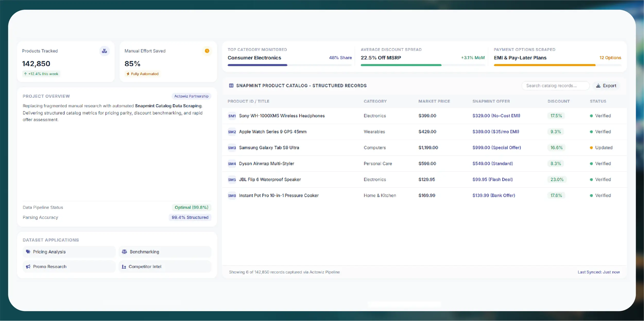644x321 pixels.
Task: Click the 48% Share label
Action: pyautogui.click(x=340, y=58)
